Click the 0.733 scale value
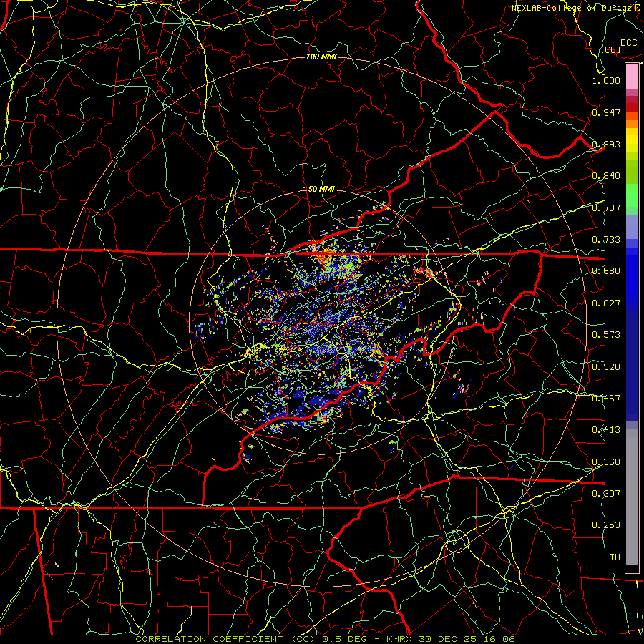The height and width of the screenshot is (644, 644). 606,240
